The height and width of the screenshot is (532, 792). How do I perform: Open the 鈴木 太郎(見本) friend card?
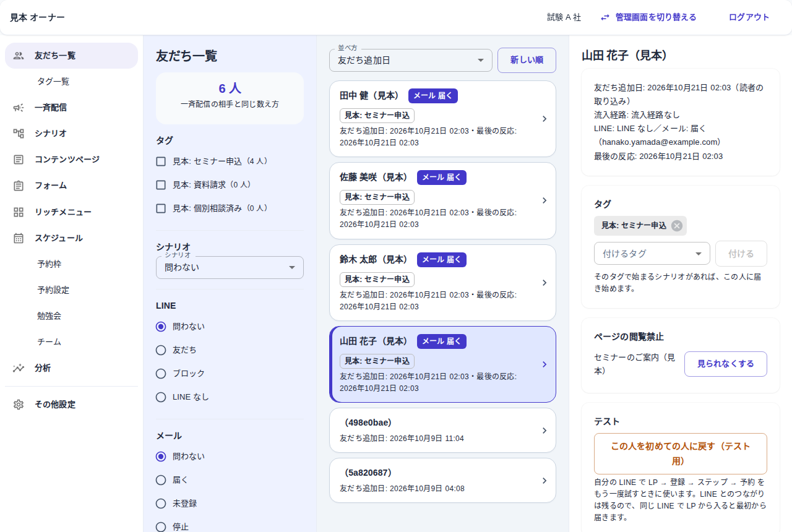pos(442,283)
